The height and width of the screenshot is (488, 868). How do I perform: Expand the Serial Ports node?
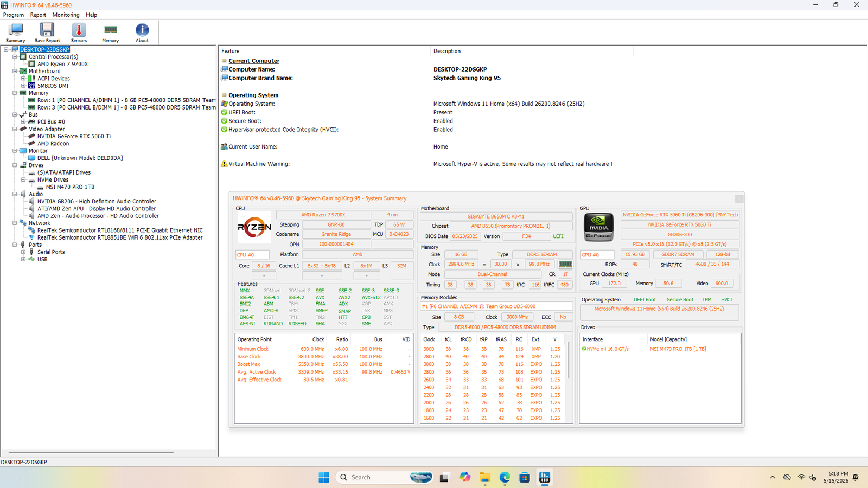point(23,252)
